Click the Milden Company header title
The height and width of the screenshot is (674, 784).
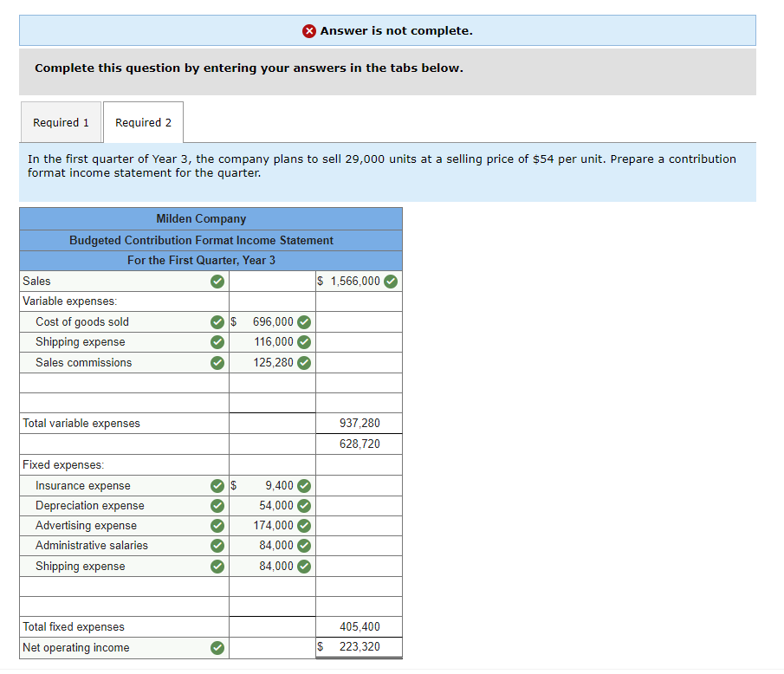tap(201, 219)
